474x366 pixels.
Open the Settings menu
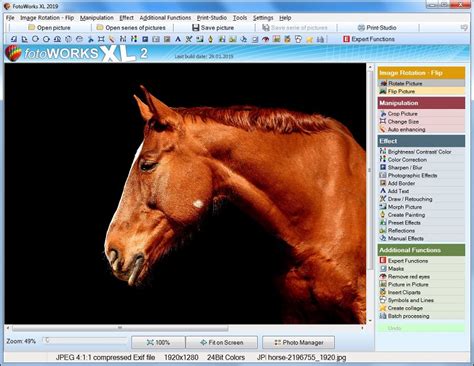coord(263,18)
